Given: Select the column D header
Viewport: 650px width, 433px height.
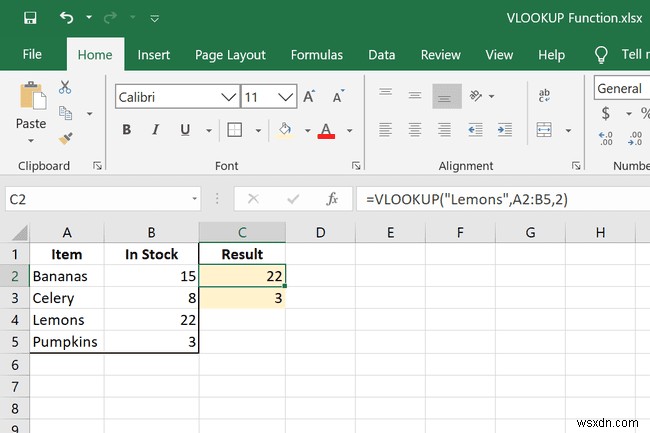Looking at the screenshot, I should [x=320, y=232].
